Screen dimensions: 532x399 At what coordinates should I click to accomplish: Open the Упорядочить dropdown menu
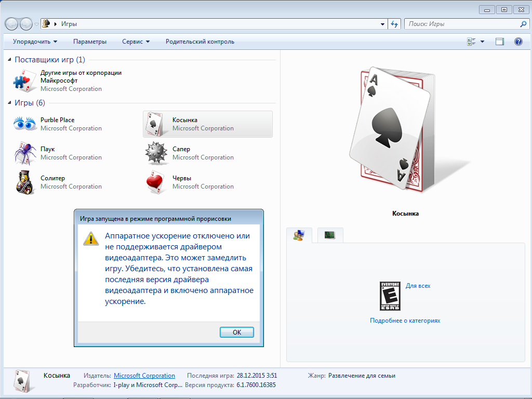coord(35,42)
